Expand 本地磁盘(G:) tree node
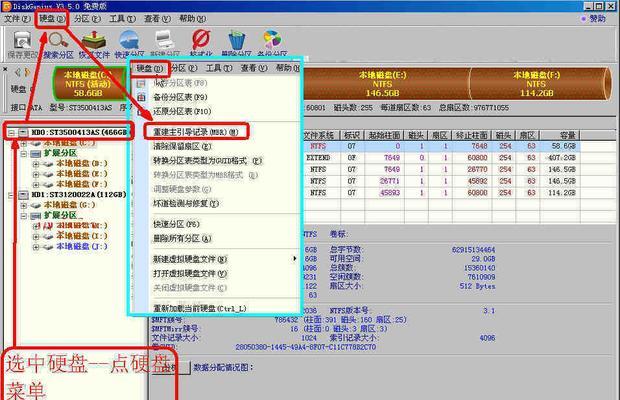Viewport: 620px width, 400px height. tap(24, 205)
